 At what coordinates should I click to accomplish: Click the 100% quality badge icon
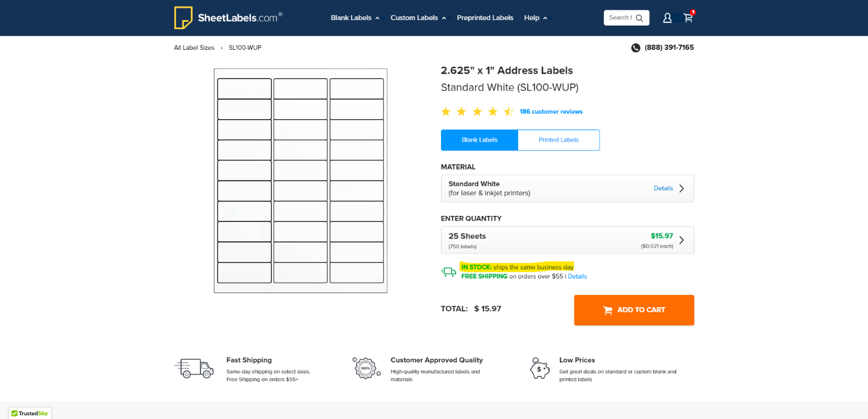(x=367, y=368)
